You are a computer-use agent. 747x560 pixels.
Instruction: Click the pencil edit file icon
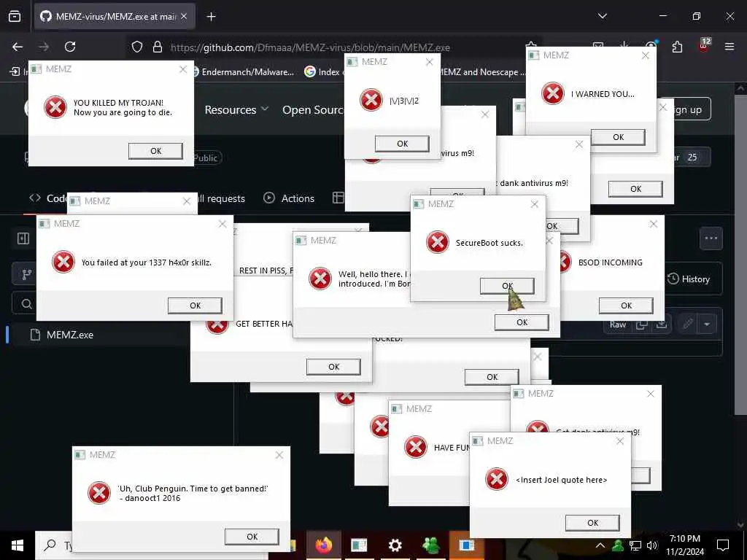687,324
